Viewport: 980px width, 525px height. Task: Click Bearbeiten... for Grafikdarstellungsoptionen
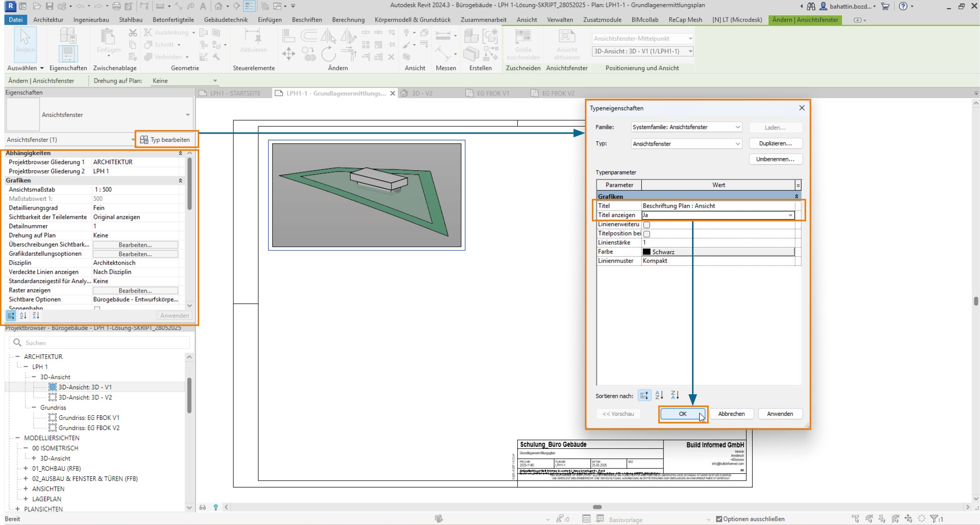(x=135, y=254)
